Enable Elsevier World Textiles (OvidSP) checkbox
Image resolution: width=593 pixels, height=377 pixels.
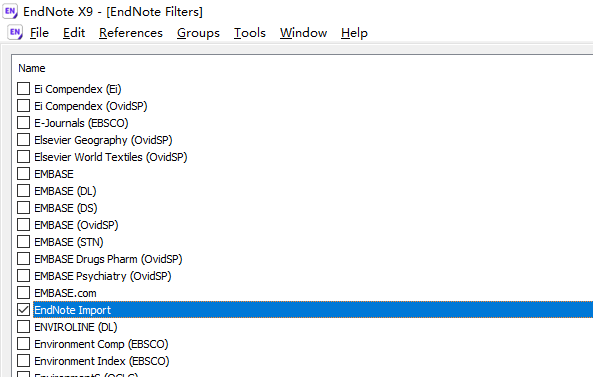coord(23,157)
